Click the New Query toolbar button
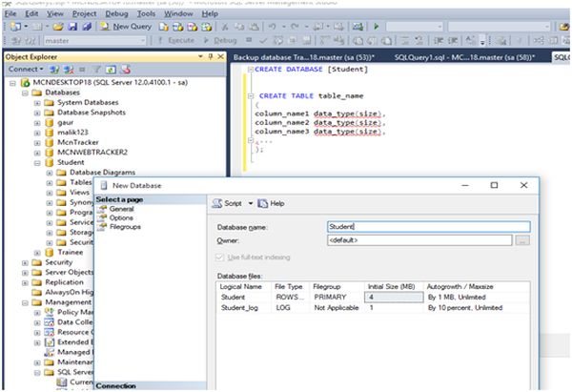The image size is (572, 392). pyautogui.click(x=127, y=27)
